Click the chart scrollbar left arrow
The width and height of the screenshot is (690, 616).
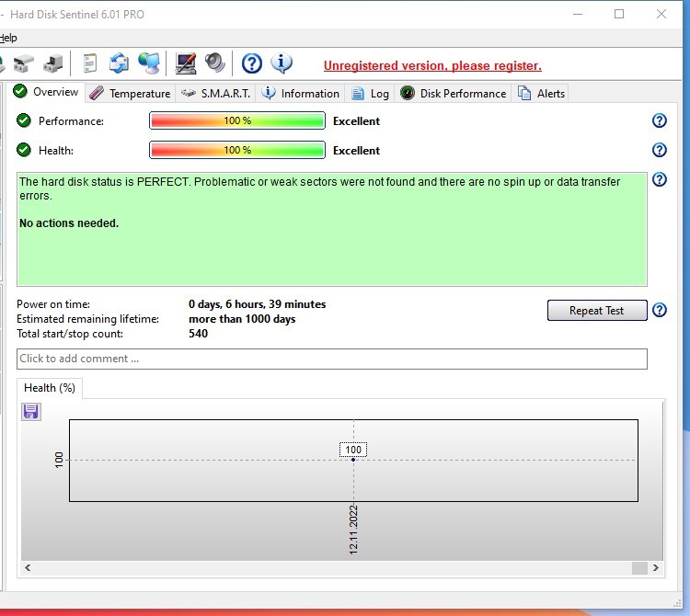coord(28,567)
